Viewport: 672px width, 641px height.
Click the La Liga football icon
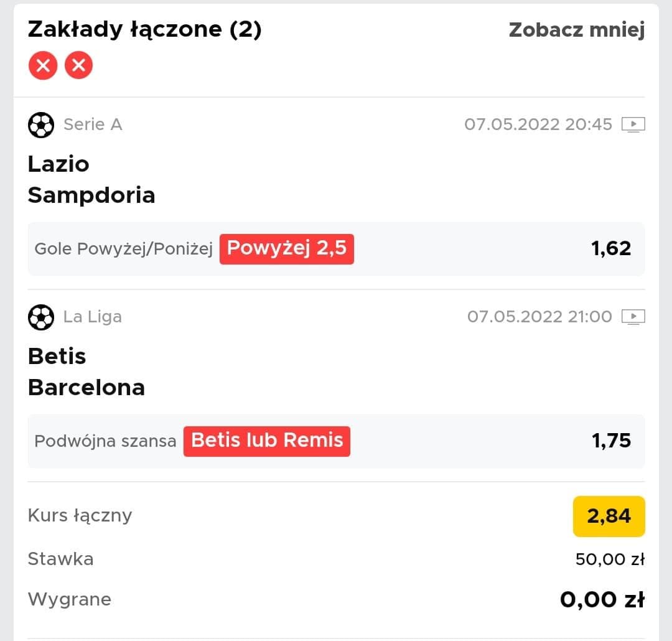coord(41,317)
